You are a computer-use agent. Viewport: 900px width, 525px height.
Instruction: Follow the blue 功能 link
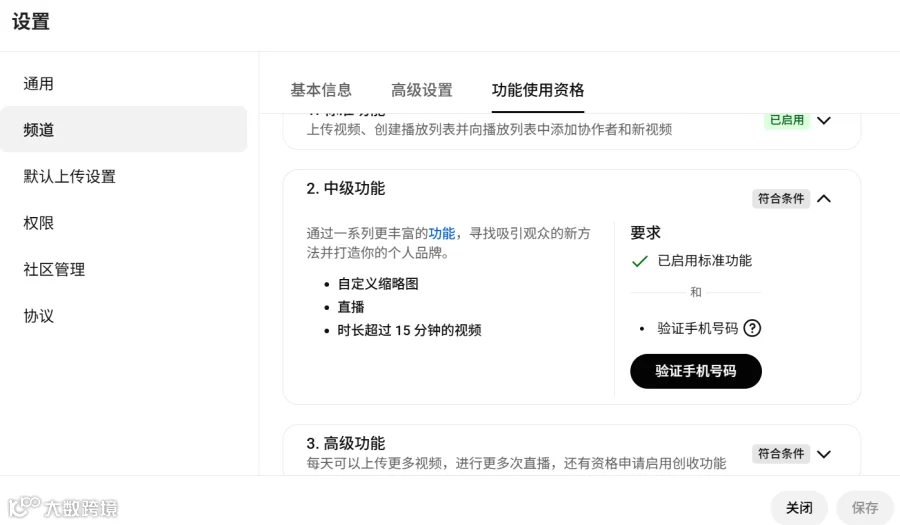point(441,234)
